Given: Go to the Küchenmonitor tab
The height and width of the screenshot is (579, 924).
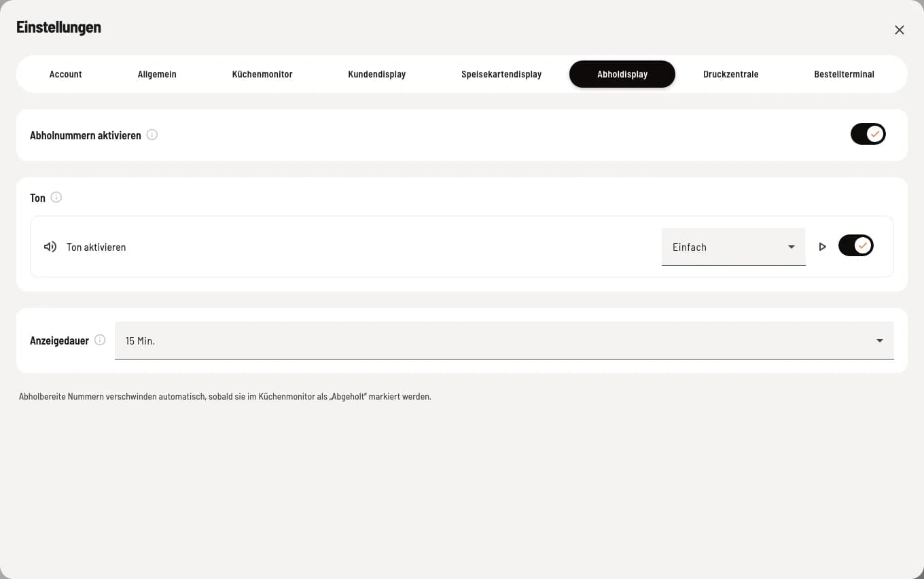Looking at the screenshot, I should pos(262,74).
